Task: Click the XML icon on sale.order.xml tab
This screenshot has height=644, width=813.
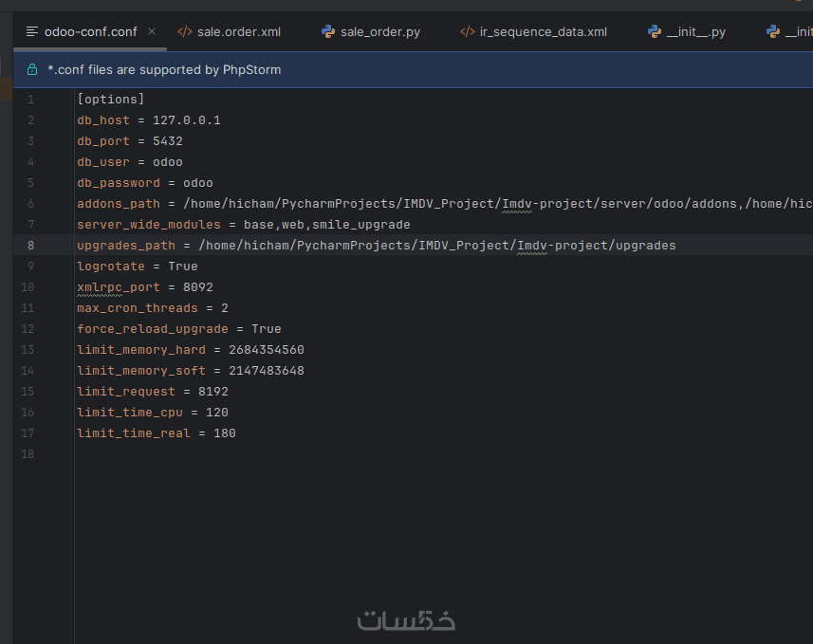Action: tap(185, 31)
